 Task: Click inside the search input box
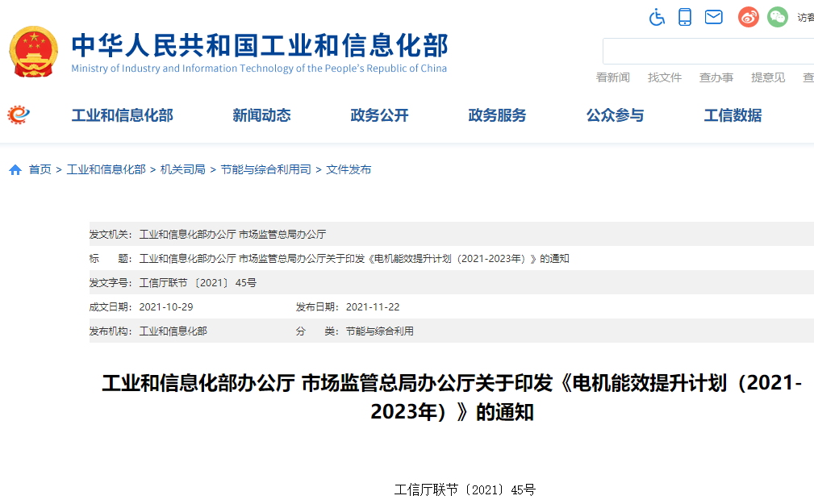[708, 50]
